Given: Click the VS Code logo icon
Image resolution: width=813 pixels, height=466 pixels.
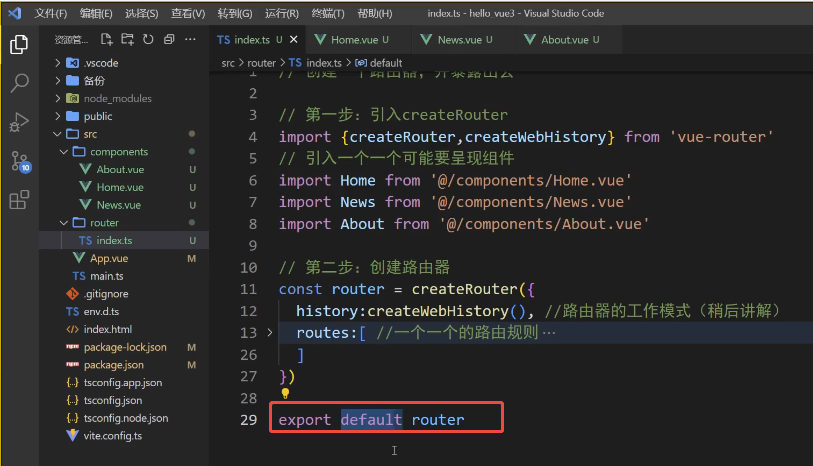Looking at the screenshot, I should 15,13.
